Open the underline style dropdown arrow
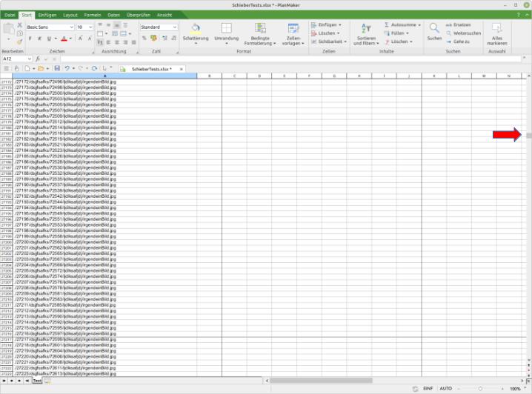 (x=56, y=39)
